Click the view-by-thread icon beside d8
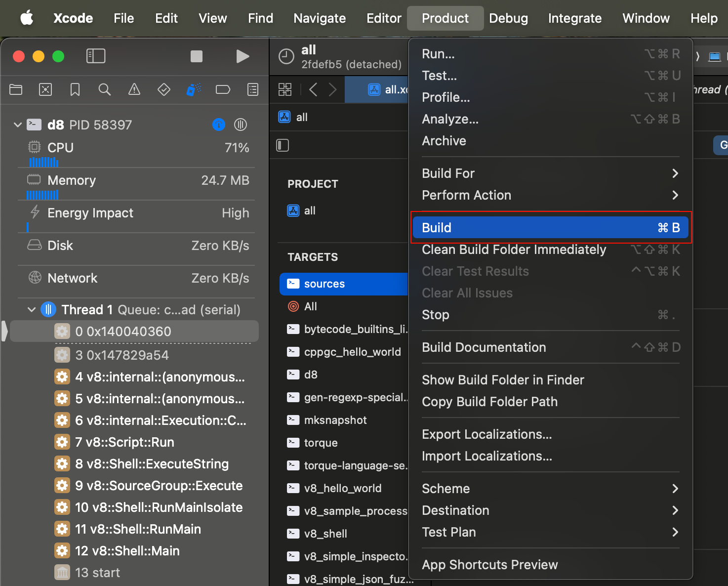The height and width of the screenshot is (586, 728). click(241, 125)
